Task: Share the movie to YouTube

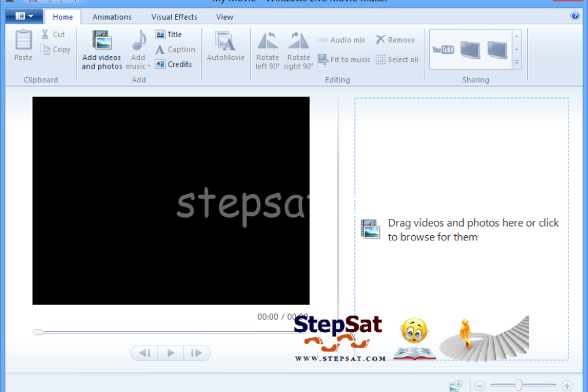Action: [x=443, y=49]
